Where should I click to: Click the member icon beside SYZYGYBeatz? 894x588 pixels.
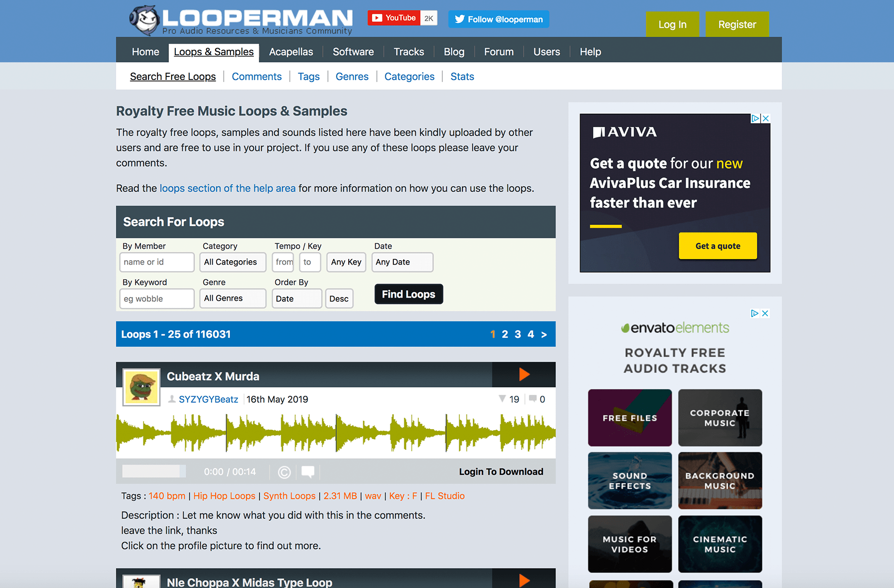pyautogui.click(x=172, y=399)
